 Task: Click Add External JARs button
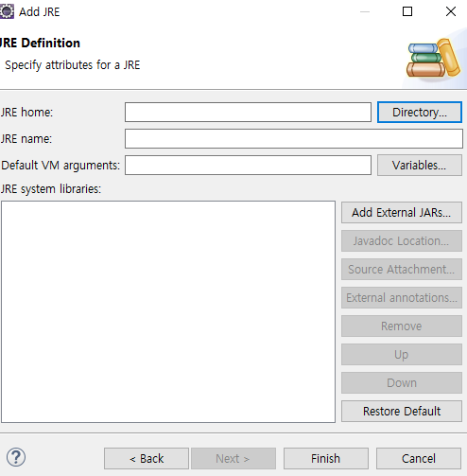tap(402, 213)
